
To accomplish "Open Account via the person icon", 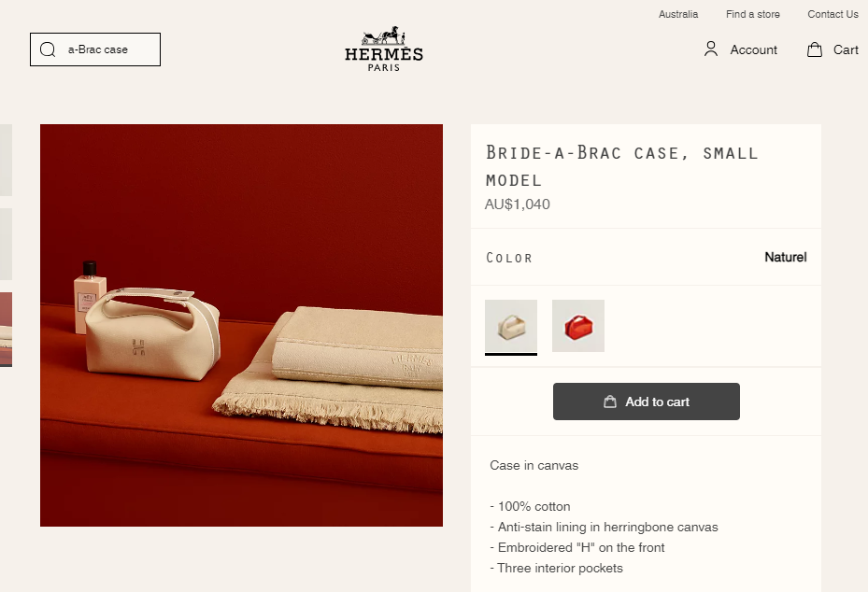I will coord(711,49).
